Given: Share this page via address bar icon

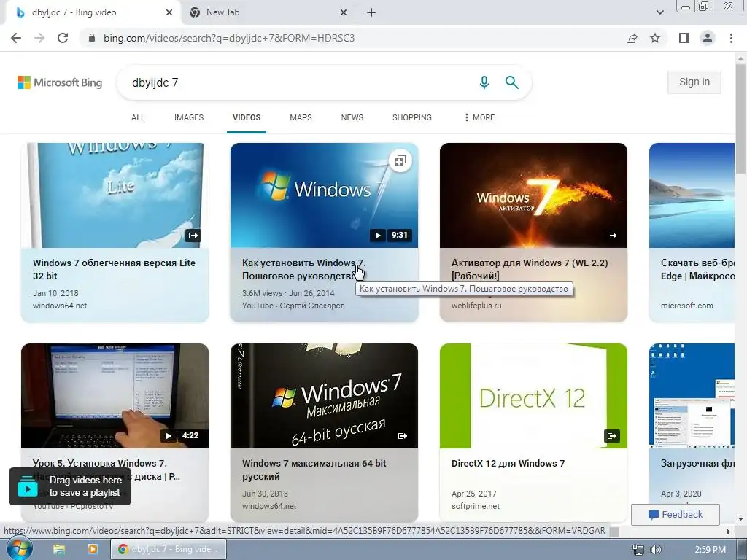Looking at the screenshot, I should pos(632,38).
